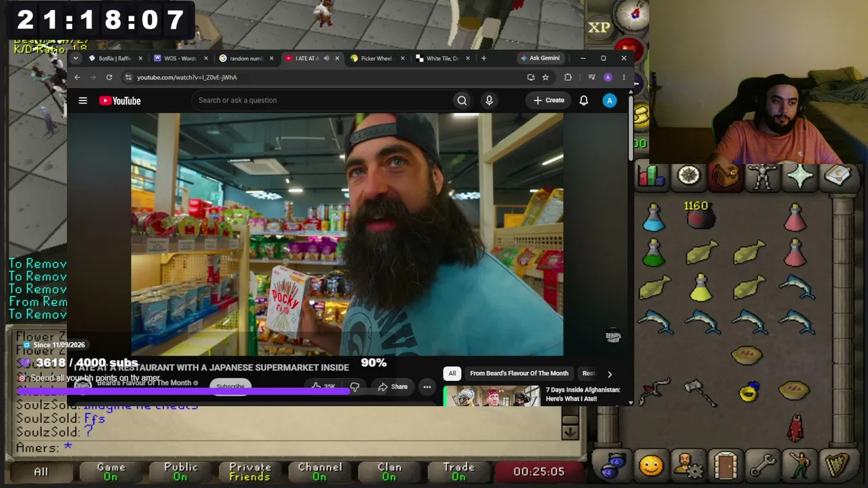Open the Skills bar-chart tab in game
The width and height of the screenshot is (868, 488).
[x=652, y=176]
